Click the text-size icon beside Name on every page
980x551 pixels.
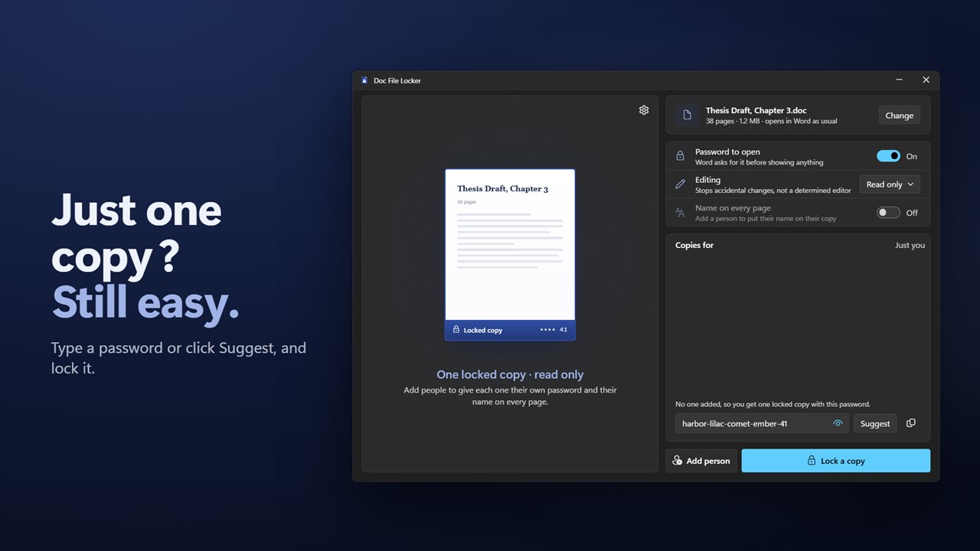[x=680, y=213]
